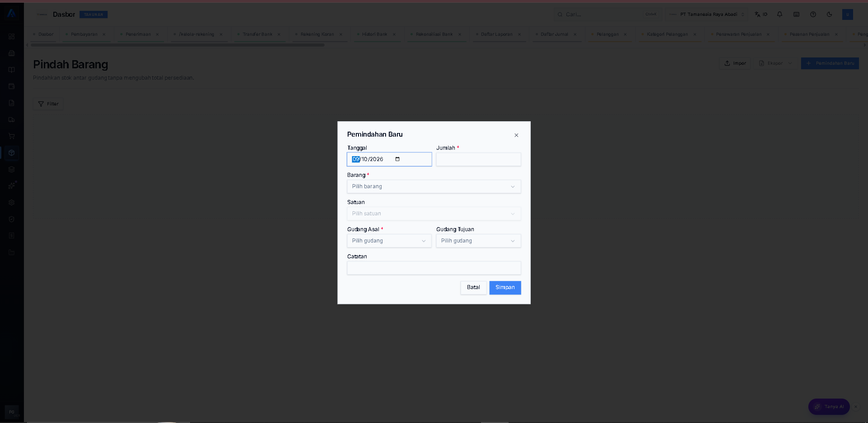
Task: Close the Histori Bank tab
Action: (x=394, y=34)
